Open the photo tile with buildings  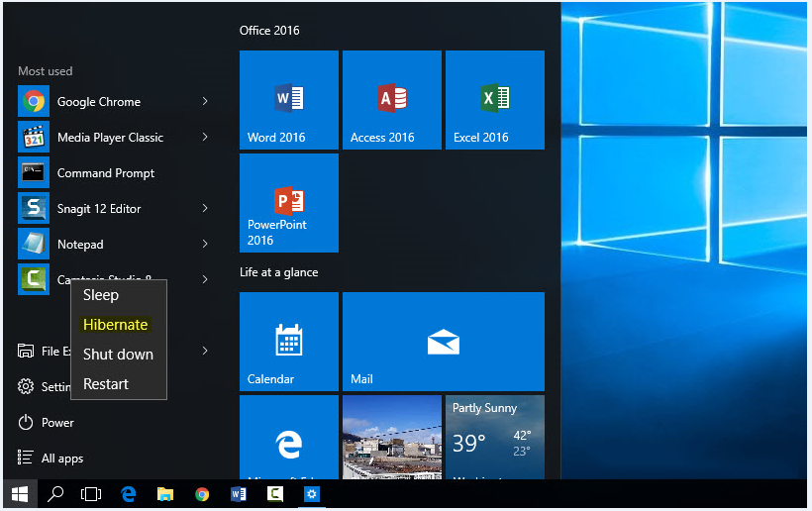[392, 438]
